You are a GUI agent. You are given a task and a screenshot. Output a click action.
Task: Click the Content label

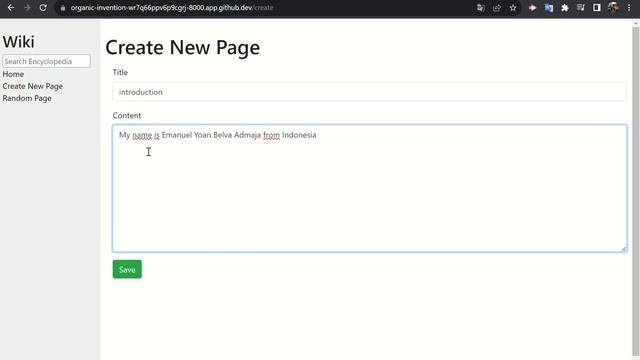(x=127, y=116)
